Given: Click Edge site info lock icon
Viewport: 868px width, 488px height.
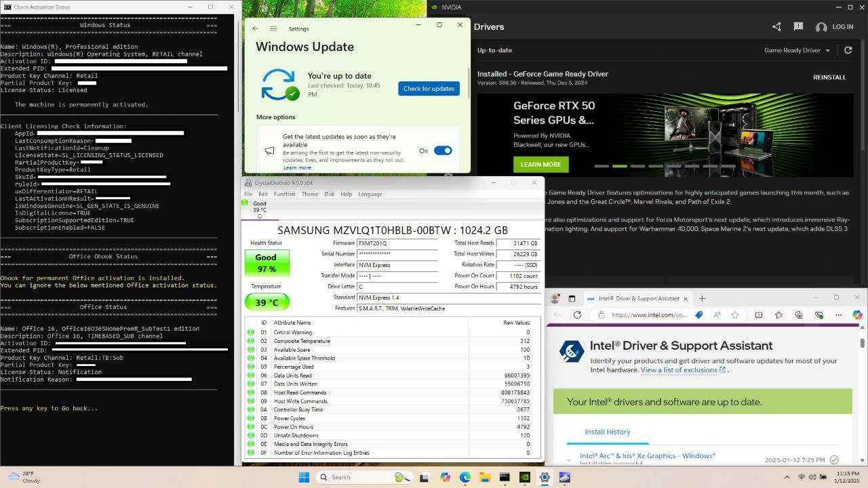Looking at the screenshot, I should 601,314.
